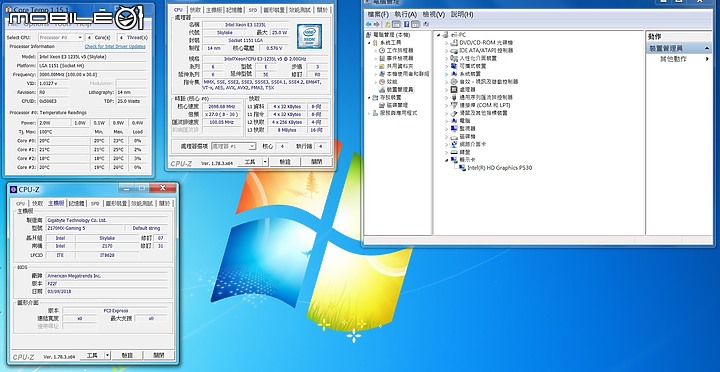
Task: Click the 人性化介面裝置 (HID) device icon
Action: pyautogui.click(x=454, y=58)
